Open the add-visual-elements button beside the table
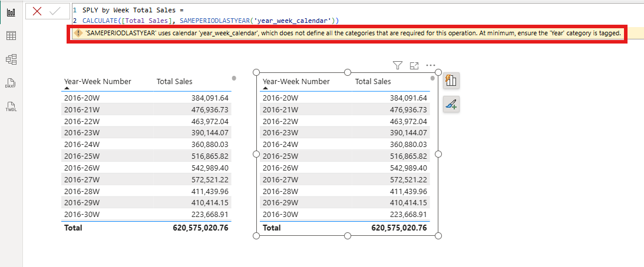Viewport: 644px width, 267px height. pos(451,81)
